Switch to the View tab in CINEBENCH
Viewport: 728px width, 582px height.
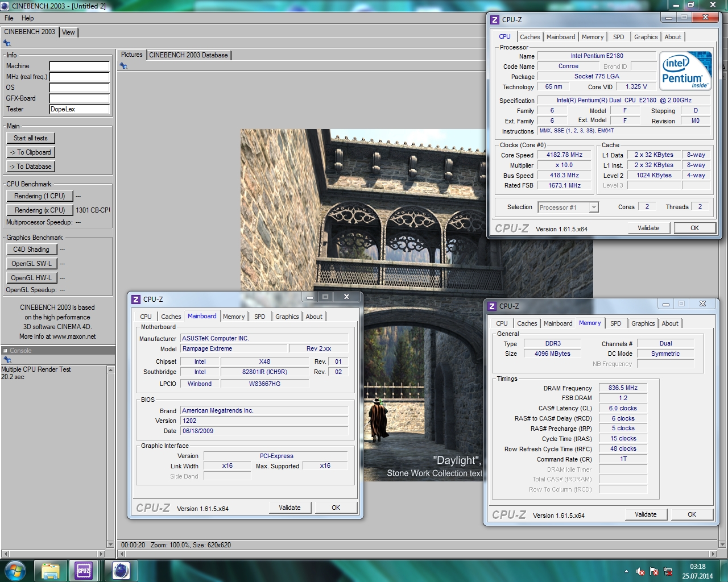click(68, 32)
